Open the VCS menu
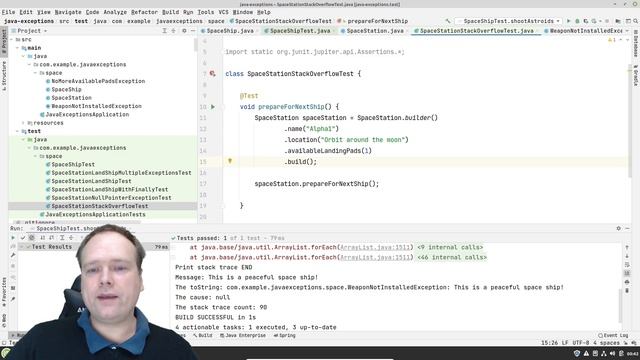Image resolution: width=640 pixels, height=360 pixels. [x=223, y=12]
